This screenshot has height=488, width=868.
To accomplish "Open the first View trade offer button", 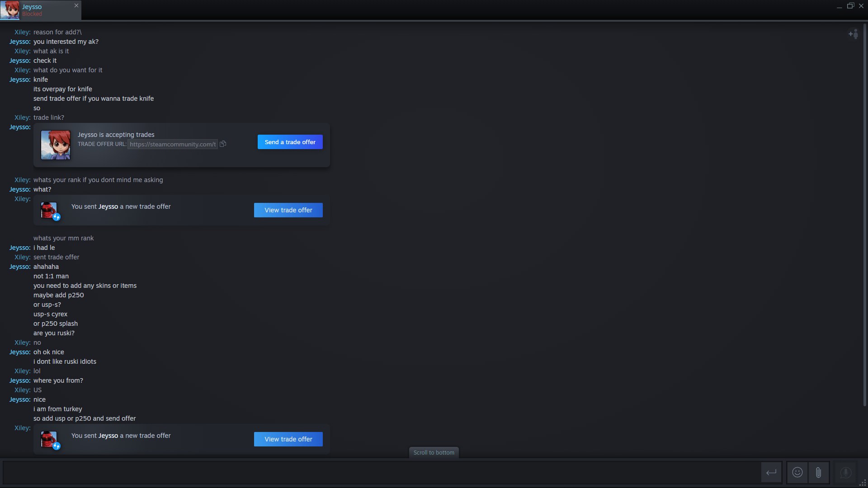I will [288, 210].
